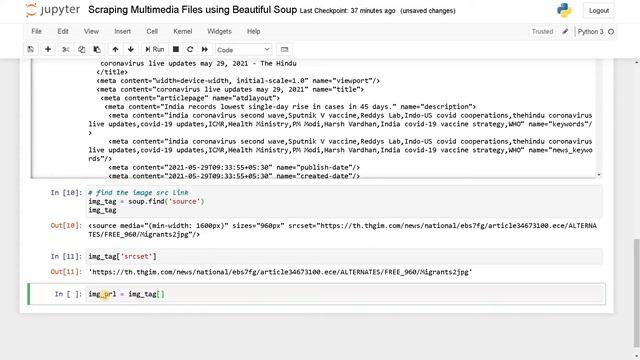Viewport: 640px width, 360px height.
Task: Paste cells below
Action: coord(97,49)
